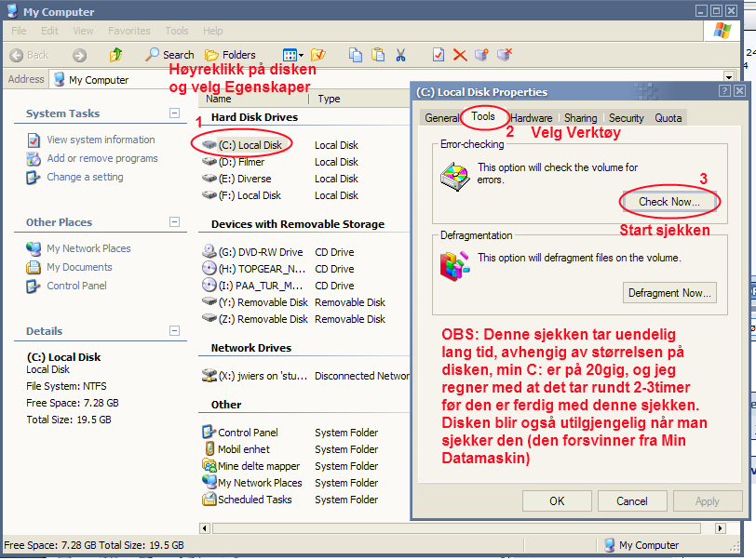
Task: Collapse the Other Places panel
Action: [174, 221]
